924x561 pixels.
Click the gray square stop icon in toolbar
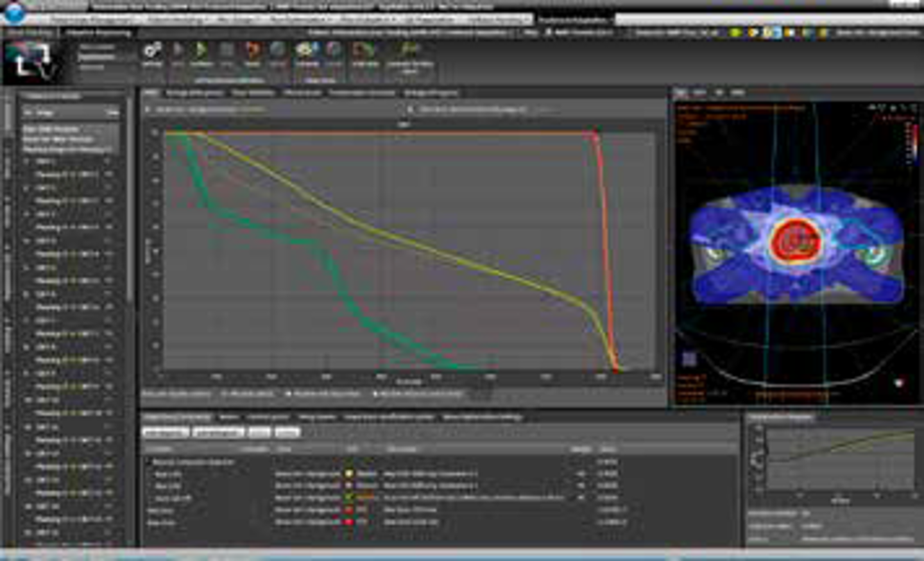point(227,51)
